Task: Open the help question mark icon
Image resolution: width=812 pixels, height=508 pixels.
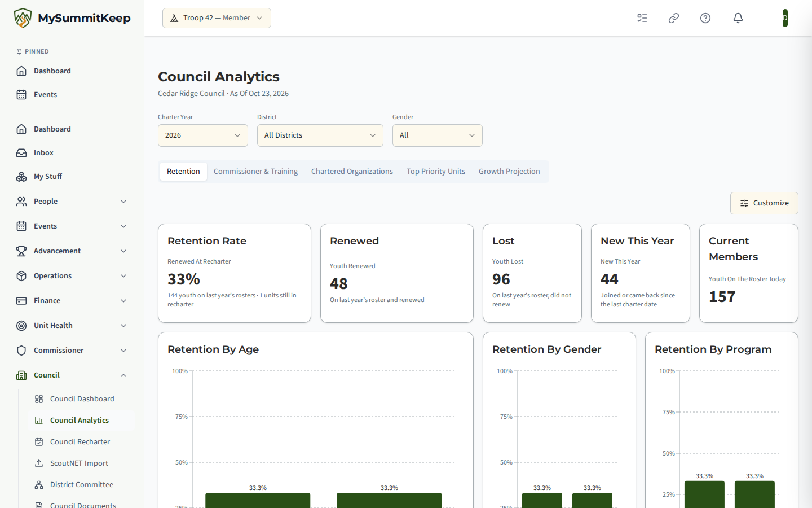Action: 705,18
